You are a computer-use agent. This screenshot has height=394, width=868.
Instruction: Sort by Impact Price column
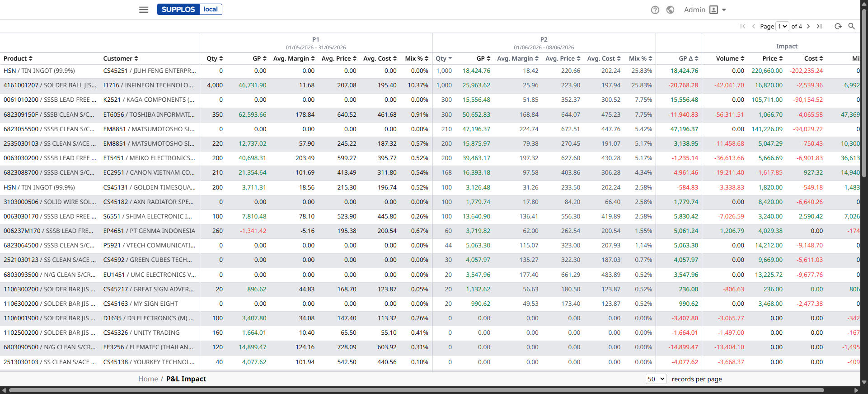pos(773,58)
